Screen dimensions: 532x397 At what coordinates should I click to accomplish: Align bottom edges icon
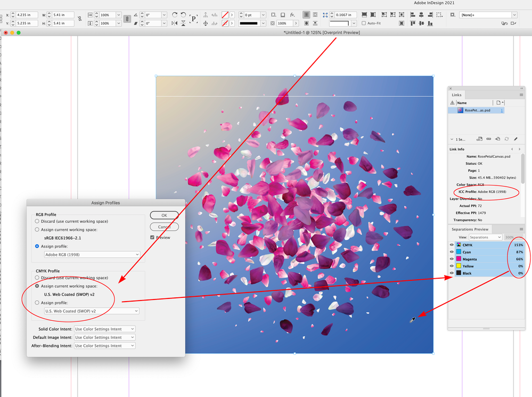430,23
